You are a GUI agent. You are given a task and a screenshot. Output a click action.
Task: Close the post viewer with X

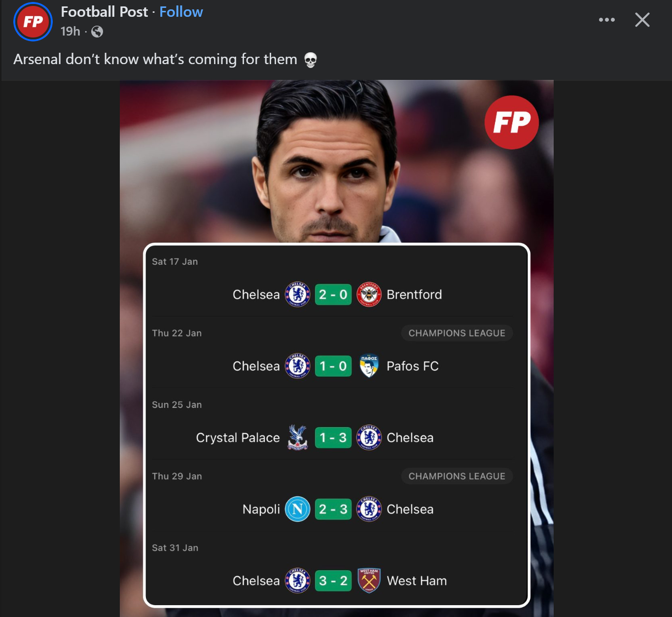(x=642, y=20)
